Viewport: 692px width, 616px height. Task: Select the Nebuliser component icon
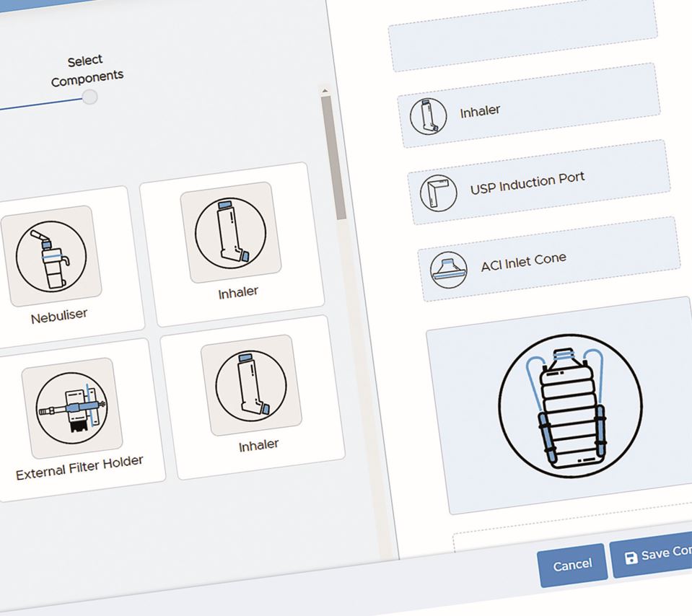coord(51,256)
